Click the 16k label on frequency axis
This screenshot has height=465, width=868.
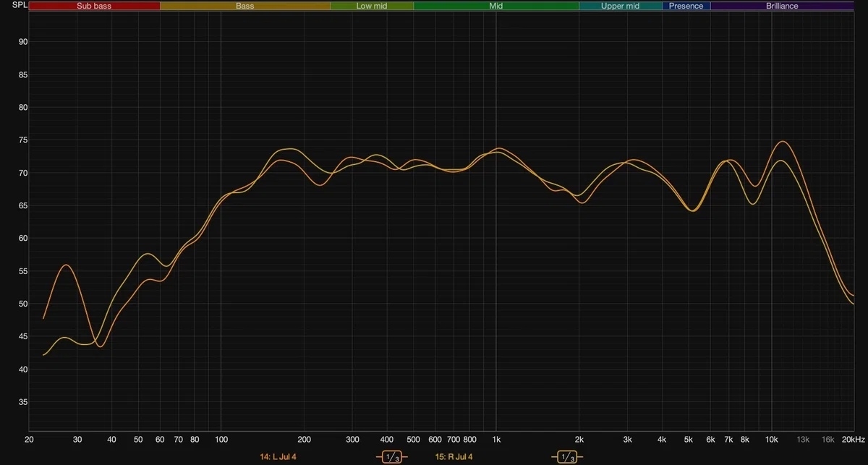click(828, 439)
